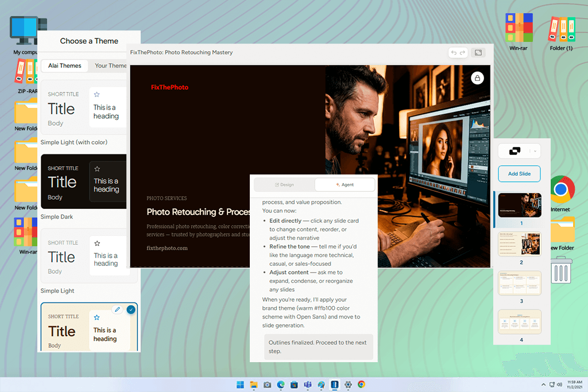
Task: Open the clock and date panel
Action: 574,385
